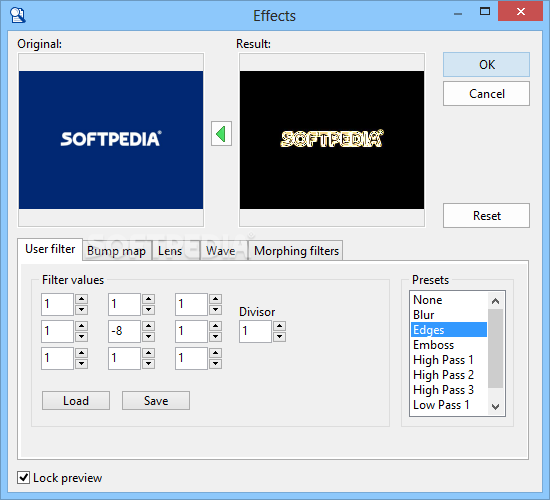The height and width of the screenshot is (500, 550).
Task: Click the Cancel button
Action: 487,94
